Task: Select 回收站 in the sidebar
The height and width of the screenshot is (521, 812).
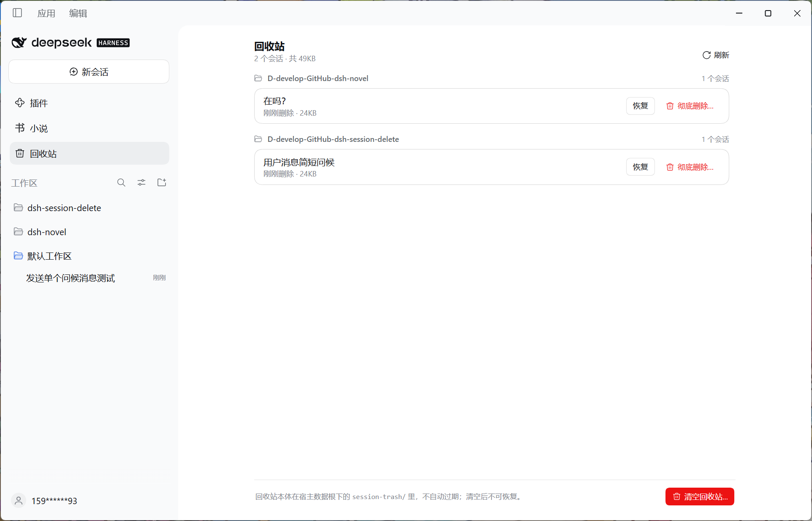Action: [89, 154]
